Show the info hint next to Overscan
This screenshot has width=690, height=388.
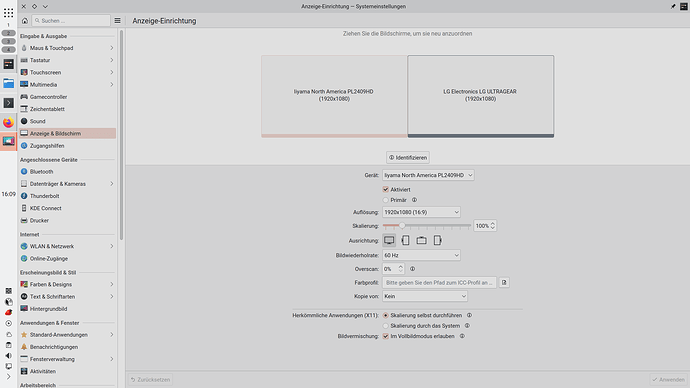(412, 269)
